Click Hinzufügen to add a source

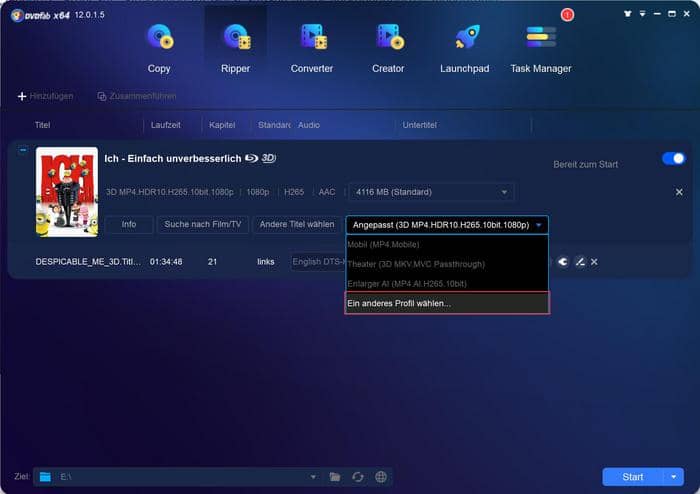click(x=46, y=96)
